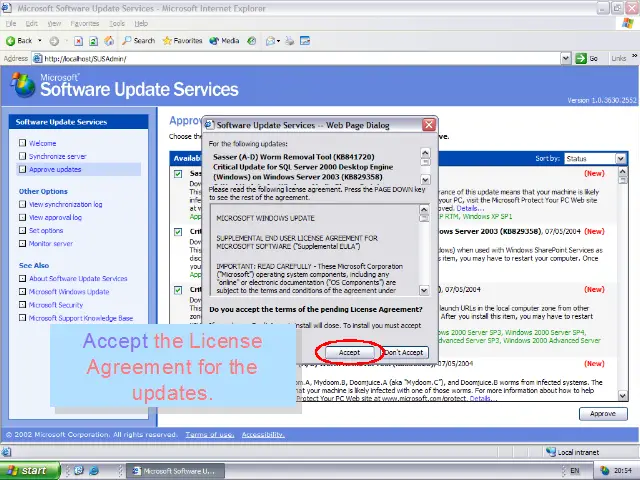Click the available updates list scroll-down arrow

coord(622,395)
